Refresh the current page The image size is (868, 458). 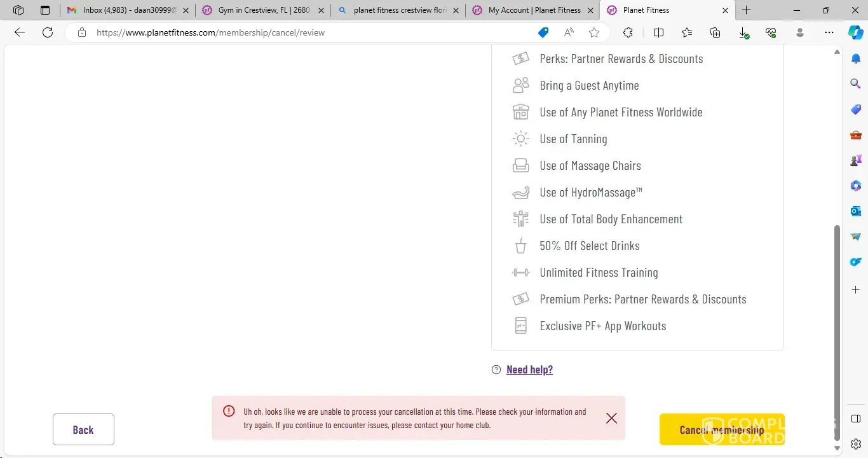tap(48, 32)
